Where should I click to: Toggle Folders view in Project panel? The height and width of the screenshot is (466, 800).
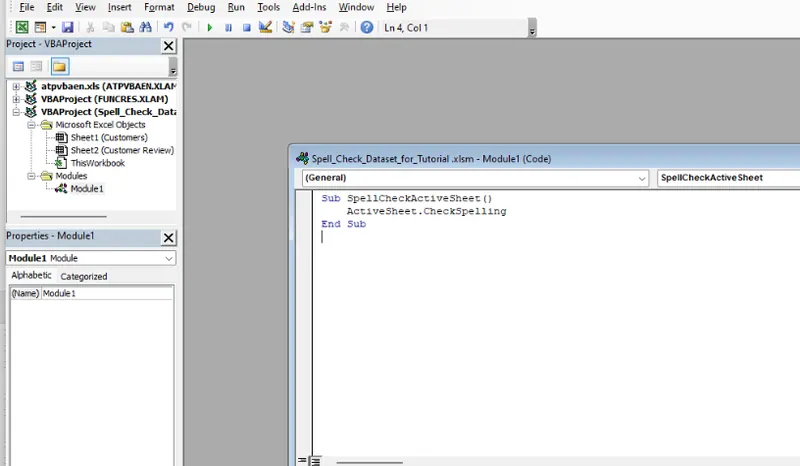(60, 67)
